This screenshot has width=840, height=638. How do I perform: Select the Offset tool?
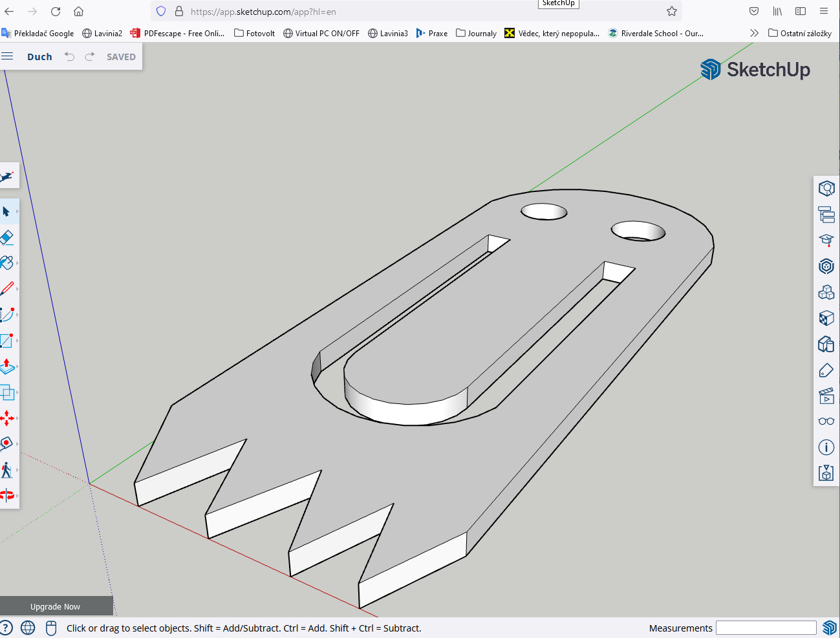point(6,392)
